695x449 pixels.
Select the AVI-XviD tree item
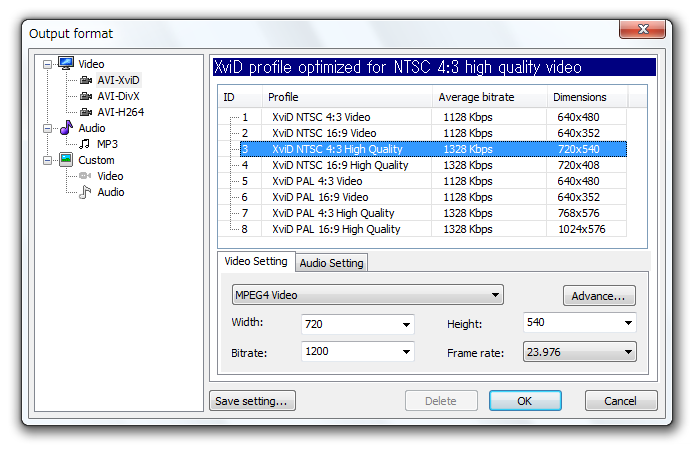[118, 80]
